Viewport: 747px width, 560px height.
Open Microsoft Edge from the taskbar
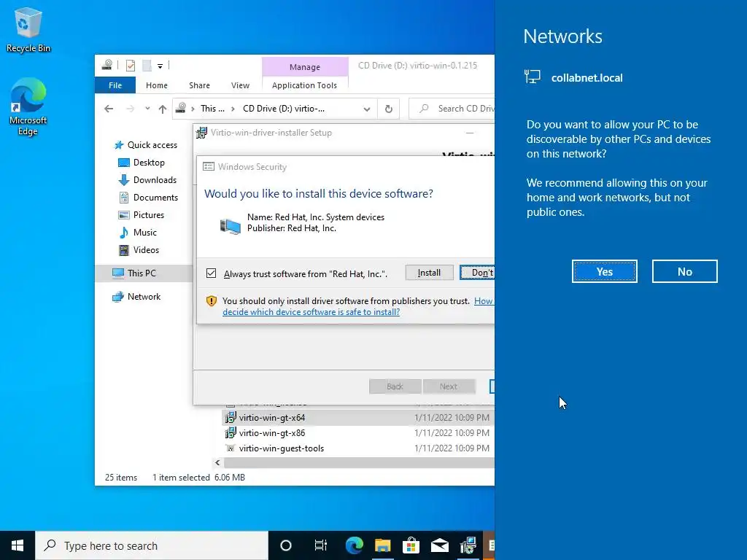(x=354, y=545)
